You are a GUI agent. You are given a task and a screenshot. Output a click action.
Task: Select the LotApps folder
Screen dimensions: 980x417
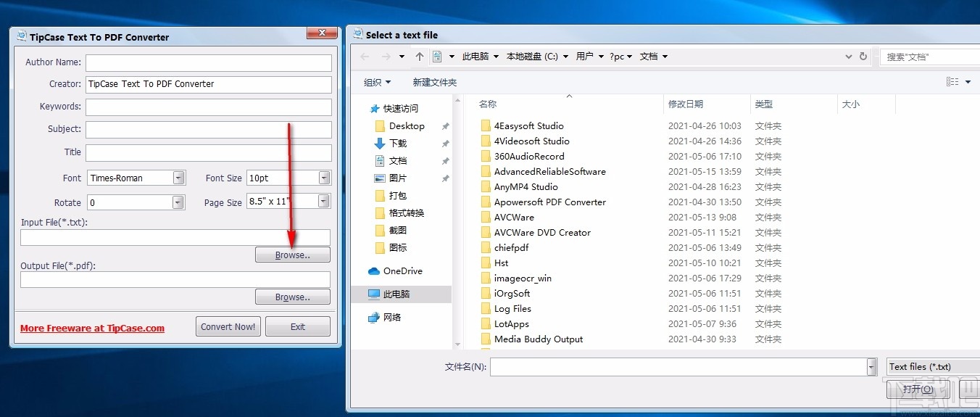(x=504, y=324)
